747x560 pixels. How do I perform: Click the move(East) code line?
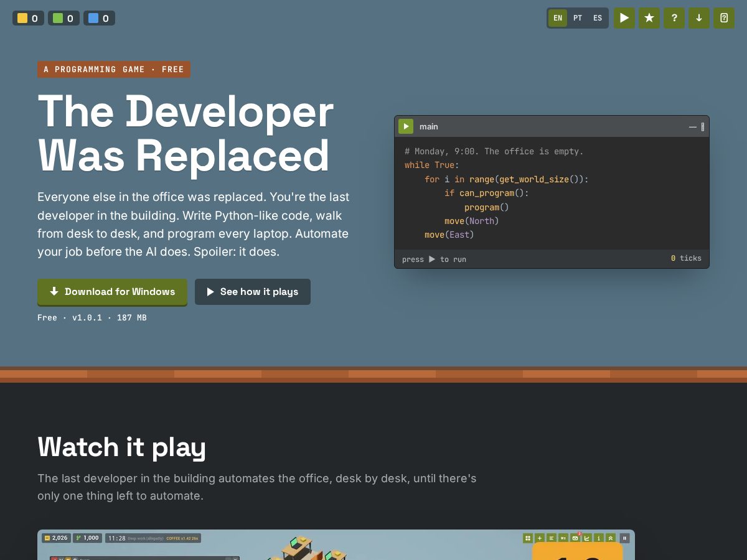coord(449,235)
